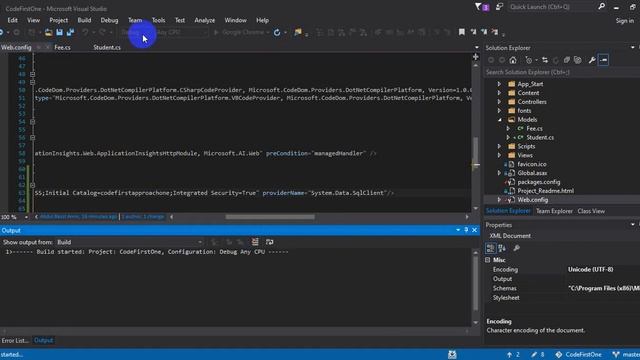Select Student.cs in Solution Explorer

(540, 138)
